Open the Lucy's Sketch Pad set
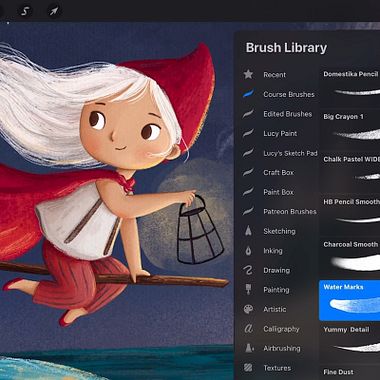Viewport: 380px width, 380px height. [x=290, y=153]
